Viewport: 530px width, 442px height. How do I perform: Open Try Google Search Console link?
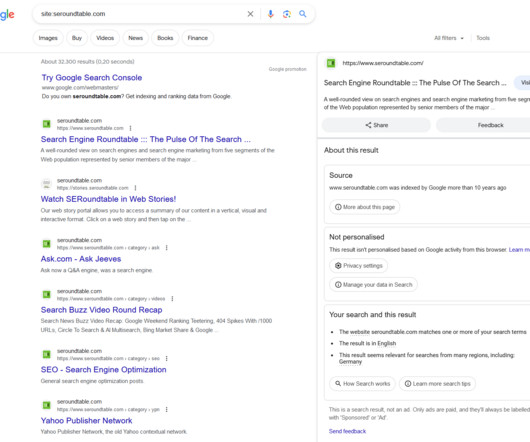click(92, 78)
